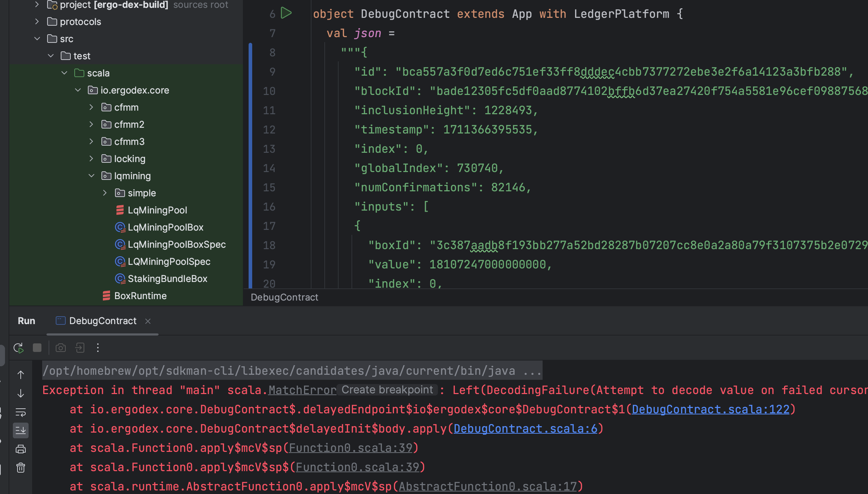Click the Create breakpoint hint

click(387, 390)
